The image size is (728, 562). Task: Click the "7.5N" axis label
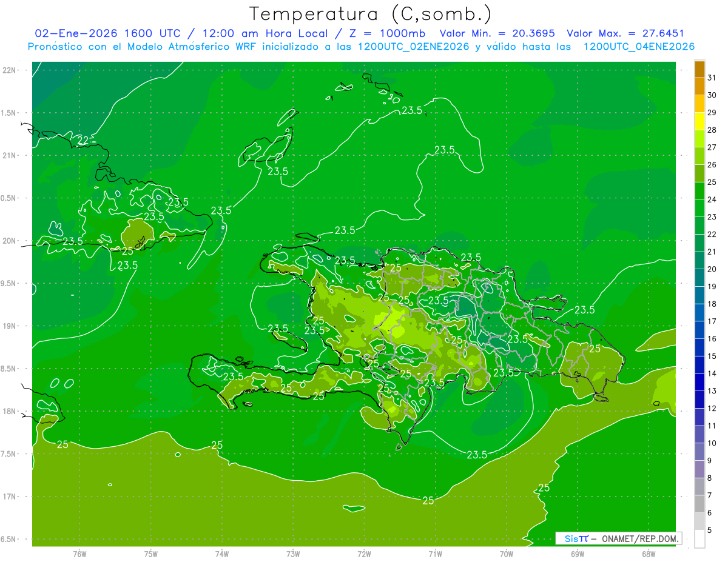[x=8, y=454]
